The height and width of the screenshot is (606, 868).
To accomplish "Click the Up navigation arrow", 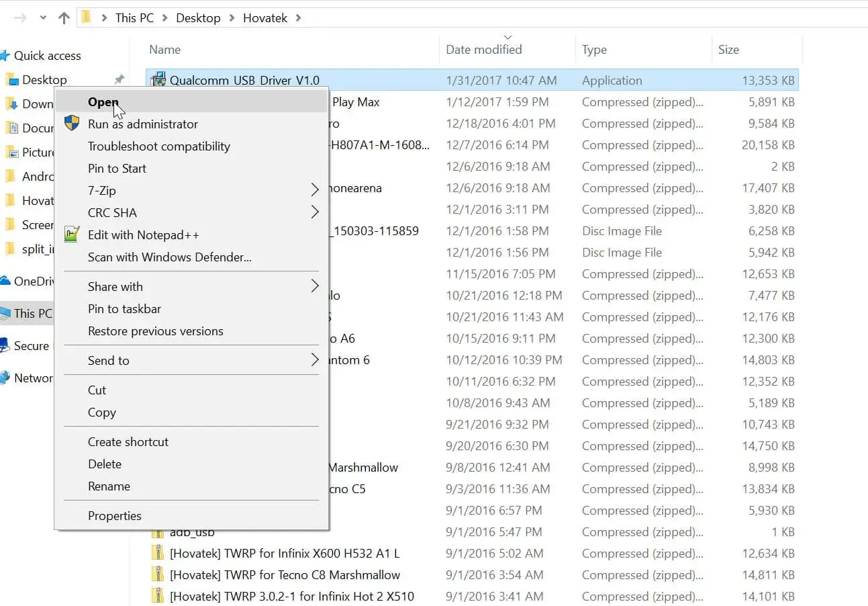I will [64, 18].
